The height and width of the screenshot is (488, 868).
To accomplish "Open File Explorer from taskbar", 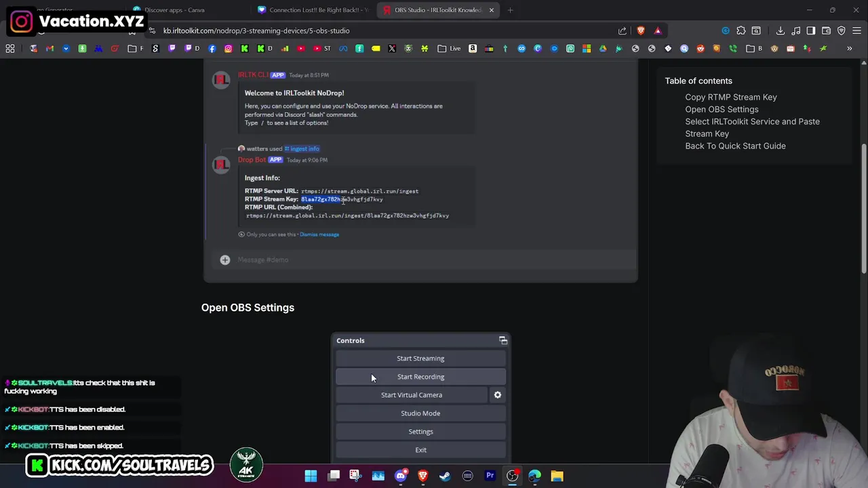I will pos(557,476).
